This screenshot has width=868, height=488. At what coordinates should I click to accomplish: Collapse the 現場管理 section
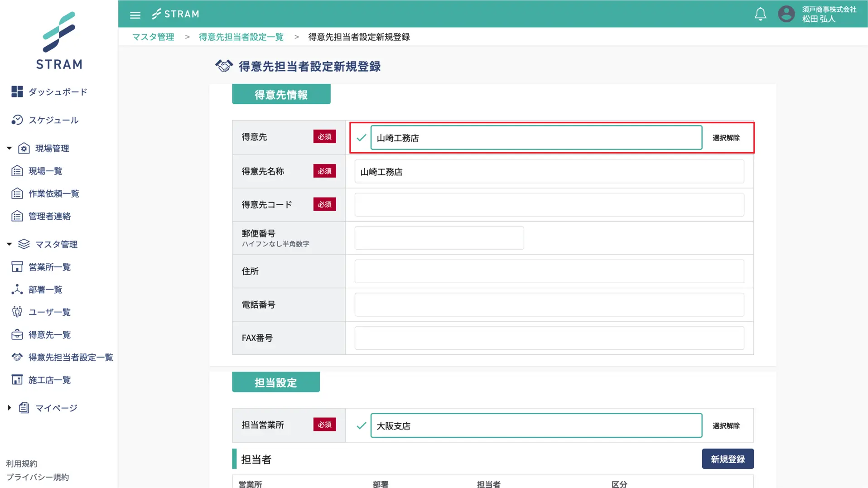point(9,148)
